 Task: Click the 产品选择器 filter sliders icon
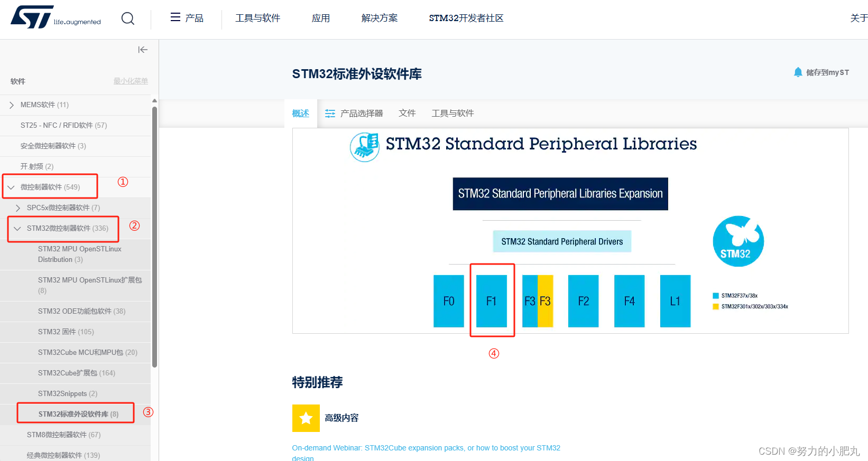coord(330,114)
